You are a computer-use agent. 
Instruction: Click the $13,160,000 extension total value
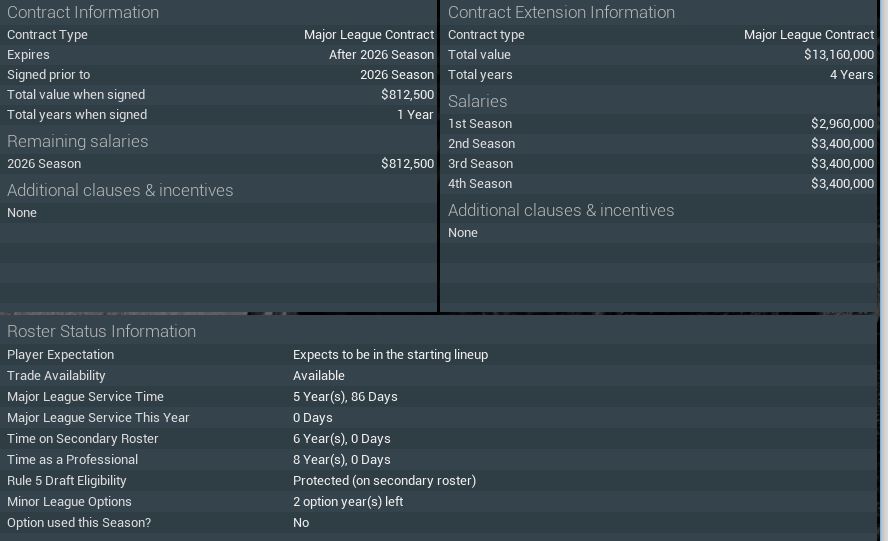[838, 54]
